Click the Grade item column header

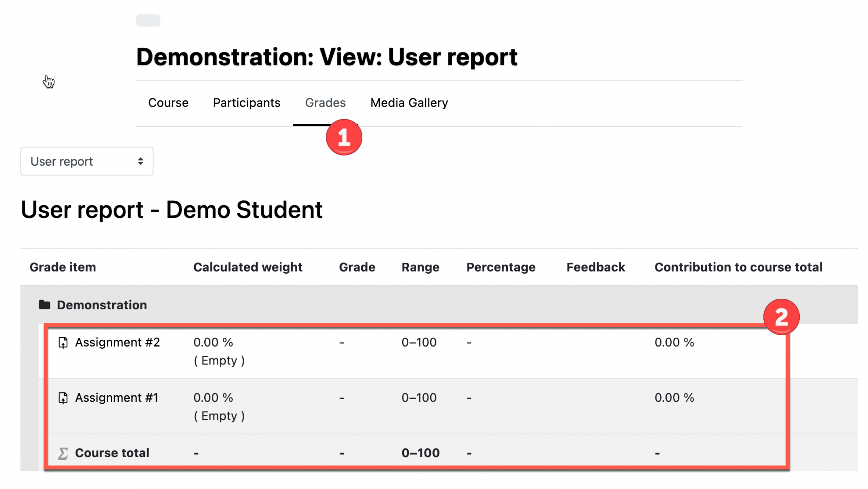point(63,267)
